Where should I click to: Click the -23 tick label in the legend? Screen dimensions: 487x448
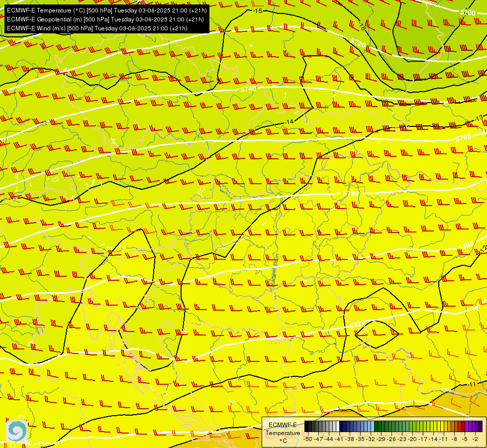(x=402, y=439)
